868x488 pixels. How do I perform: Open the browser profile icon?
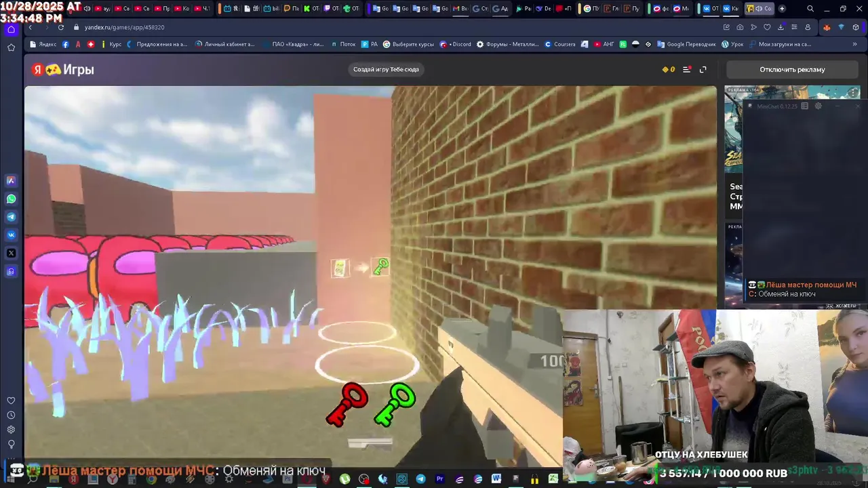tap(808, 27)
